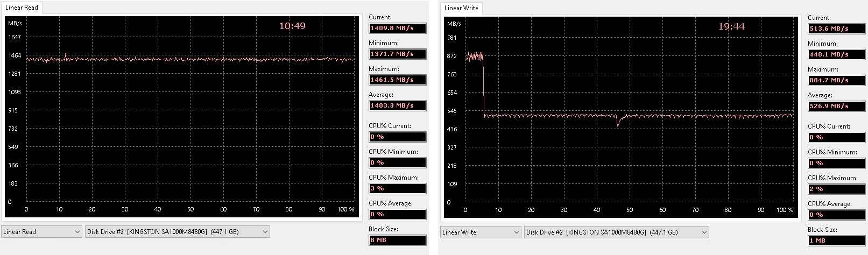The width and height of the screenshot is (868, 255).
Task: Click the 8 MB Block Size field
Action: tap(397, 240)
